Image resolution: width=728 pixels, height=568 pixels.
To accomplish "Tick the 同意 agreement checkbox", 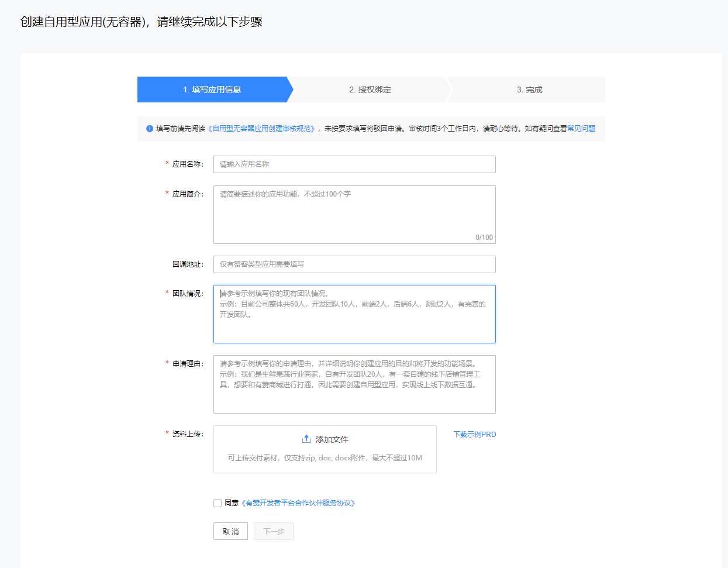I will coord(218,503).
